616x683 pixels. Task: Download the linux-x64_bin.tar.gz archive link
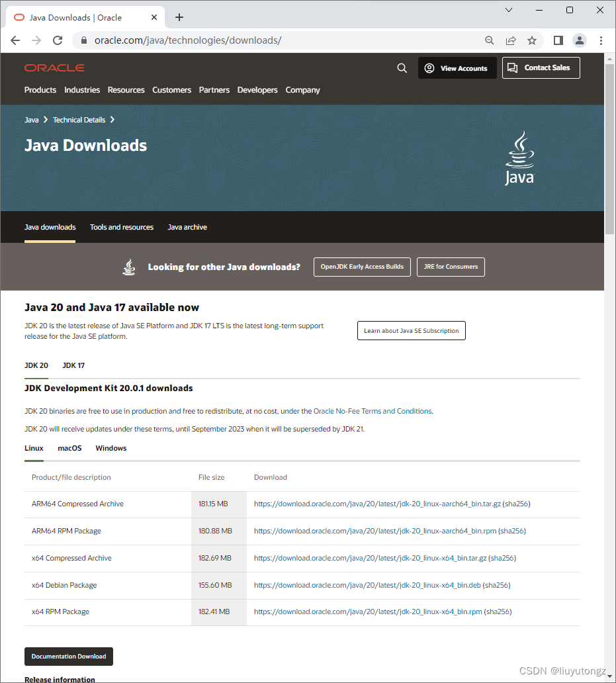pyautogui.click(x=370, y=558)
